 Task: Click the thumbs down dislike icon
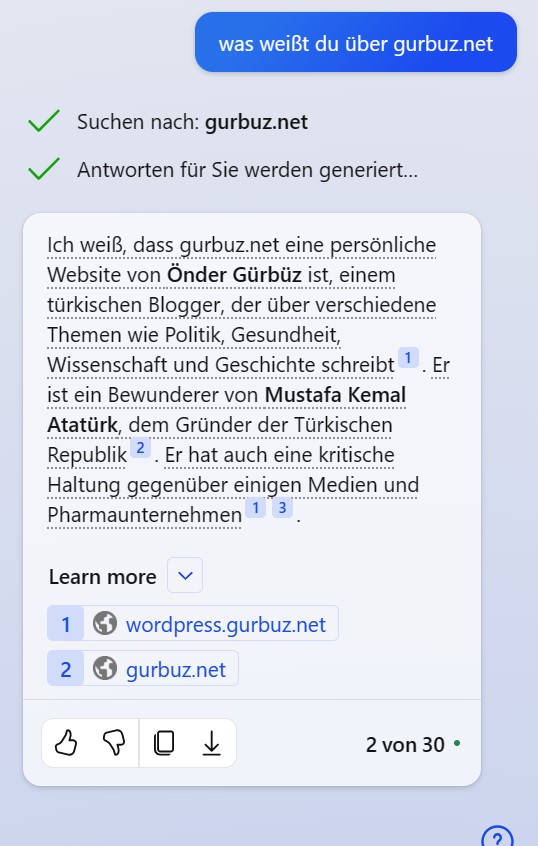(114, 743)
